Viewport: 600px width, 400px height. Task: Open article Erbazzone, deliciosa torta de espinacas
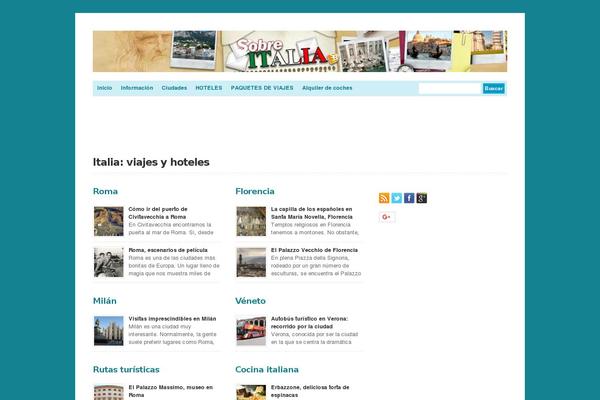pyautogui.click(x=310, y=391)
